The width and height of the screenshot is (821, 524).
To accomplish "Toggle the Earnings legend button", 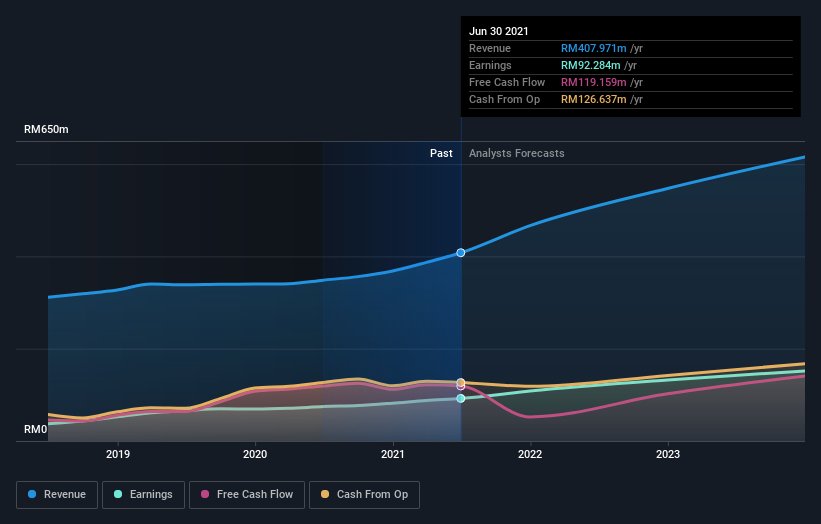I will point(143,495).
